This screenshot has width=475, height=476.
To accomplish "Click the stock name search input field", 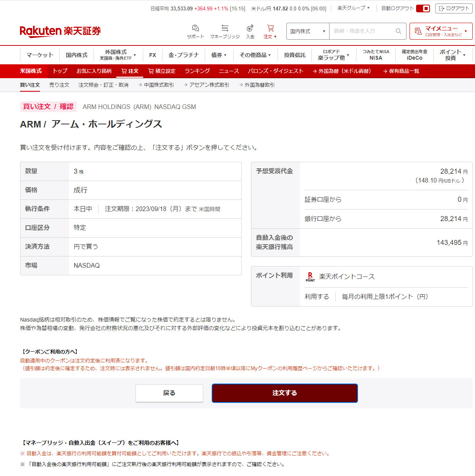I will [x=362, y=31].
